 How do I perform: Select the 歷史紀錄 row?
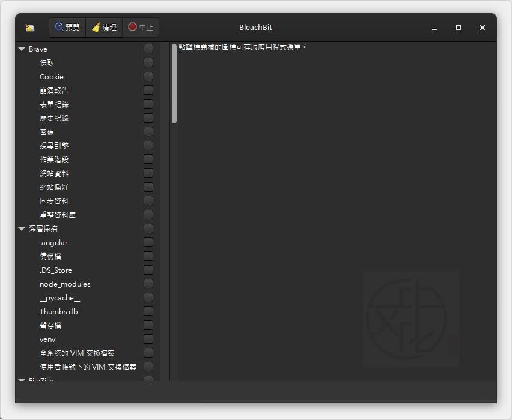click(x=54, y=118)
